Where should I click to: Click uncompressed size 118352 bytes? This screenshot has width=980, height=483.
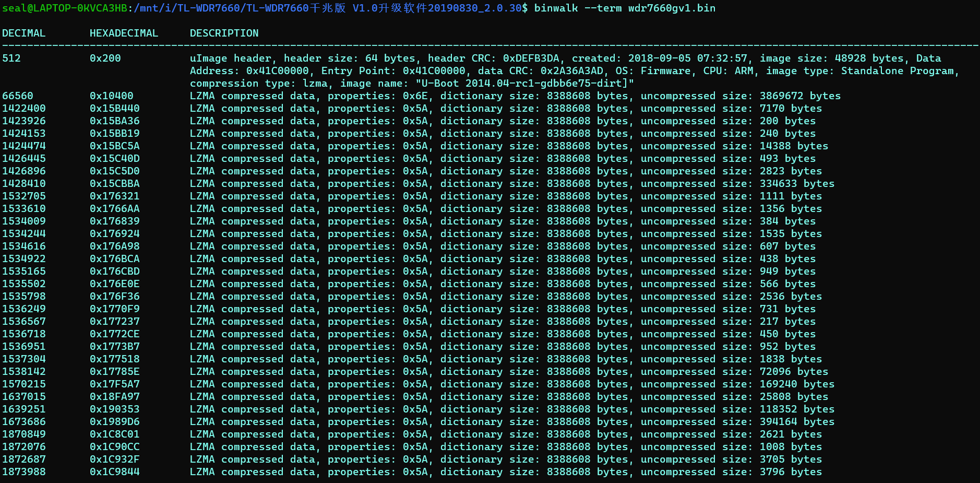click(797, 409)
